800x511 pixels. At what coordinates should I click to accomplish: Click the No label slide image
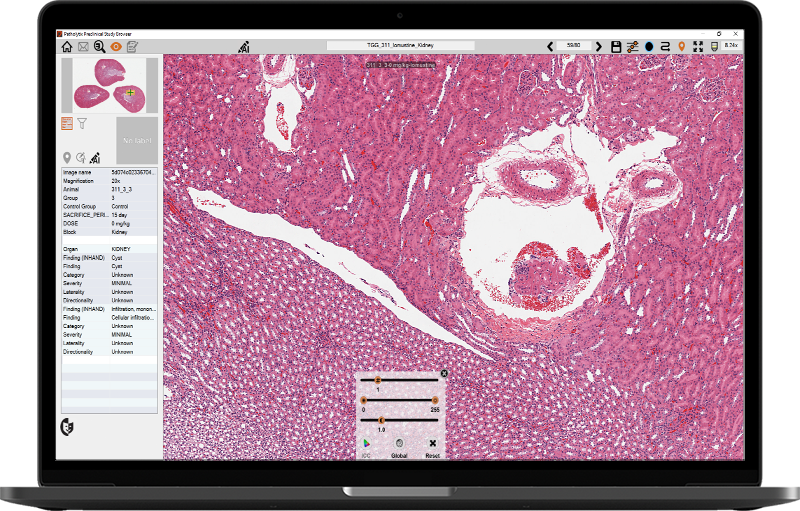tap(137, 140)
